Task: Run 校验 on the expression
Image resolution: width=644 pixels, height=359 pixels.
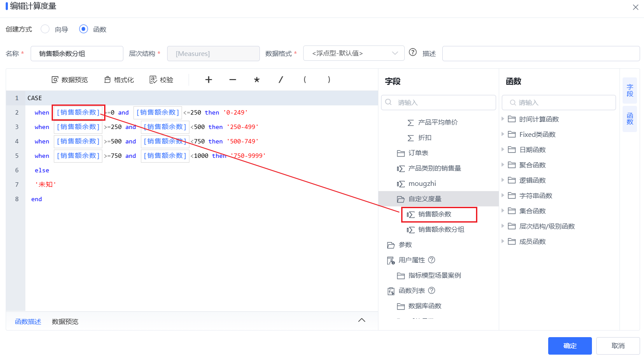Action: pyautogui.click(x=161, y=80)
